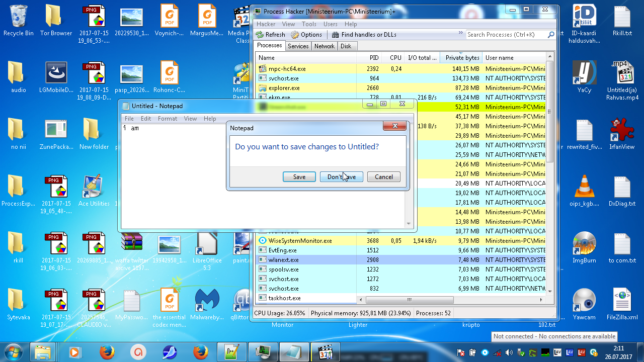Click Refresh in Process Hacker toolbar
Image resolution: width=644 pixels, height=362 pixels.
[270, 35]
